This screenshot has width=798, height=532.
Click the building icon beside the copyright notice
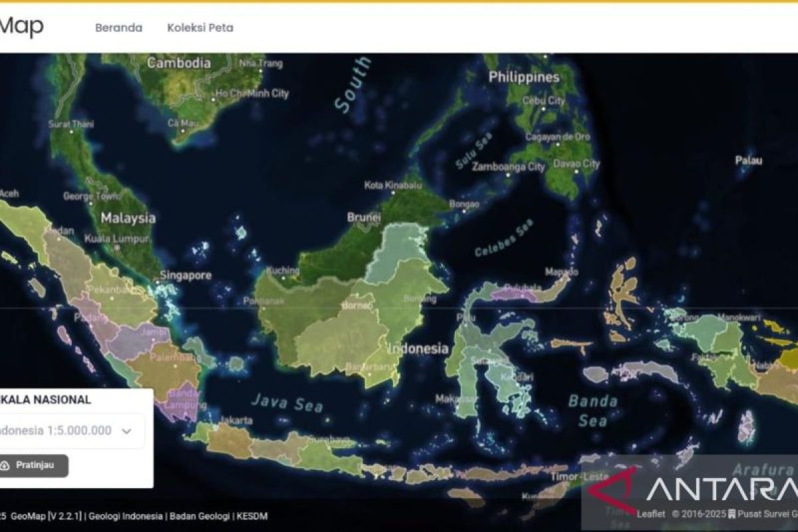732,513
